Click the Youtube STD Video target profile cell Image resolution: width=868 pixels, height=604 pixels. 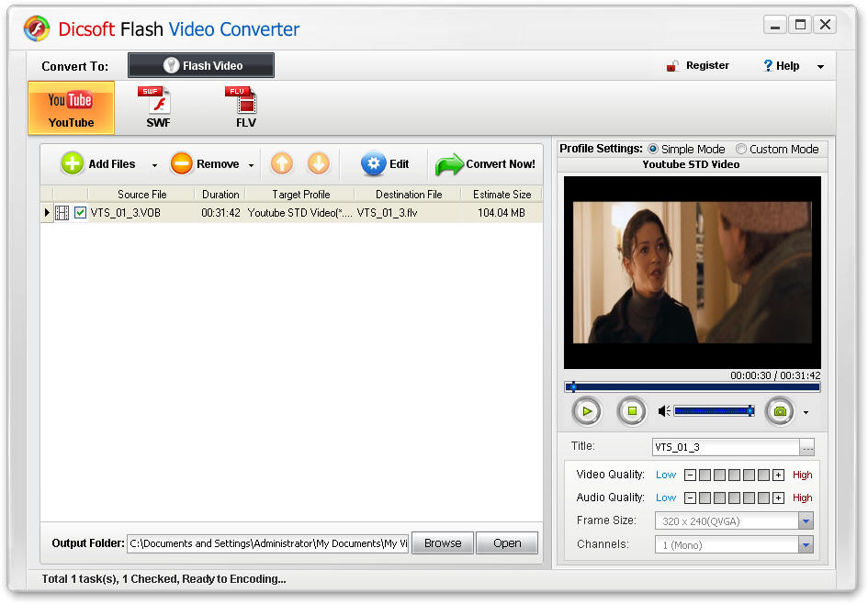coord(299,212)
